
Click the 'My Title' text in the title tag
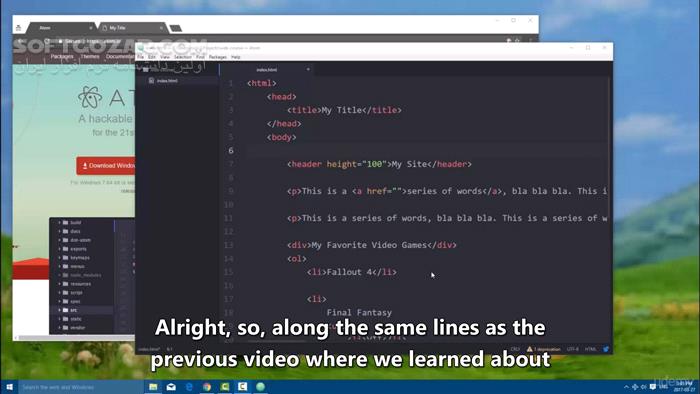342,110
